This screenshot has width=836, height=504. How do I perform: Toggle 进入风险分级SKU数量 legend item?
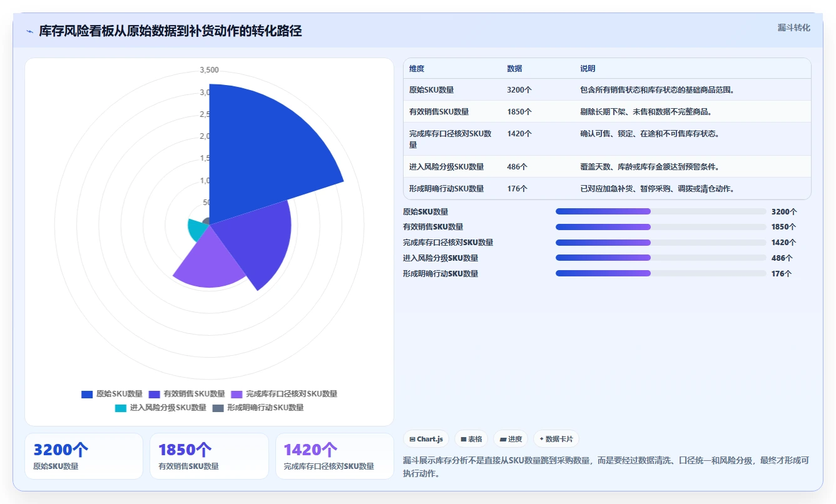(x=161, y=408)
